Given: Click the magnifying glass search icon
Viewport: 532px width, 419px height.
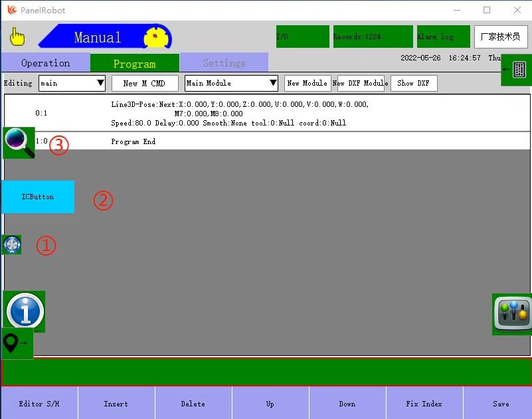Looking at the screenshot, I should [x=19, y=143].
